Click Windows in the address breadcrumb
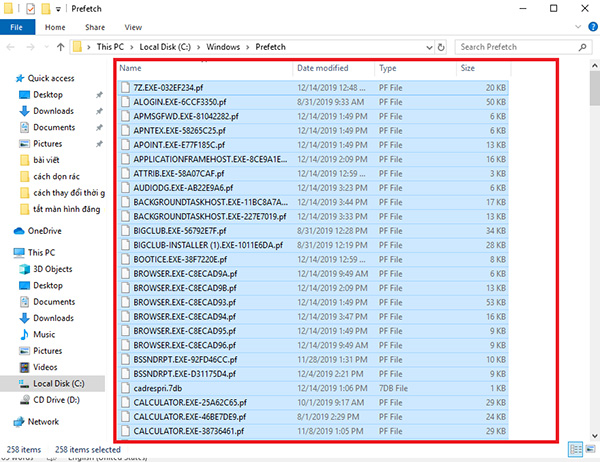This screenshot has width=600, height=462. [x=226, y=47]
